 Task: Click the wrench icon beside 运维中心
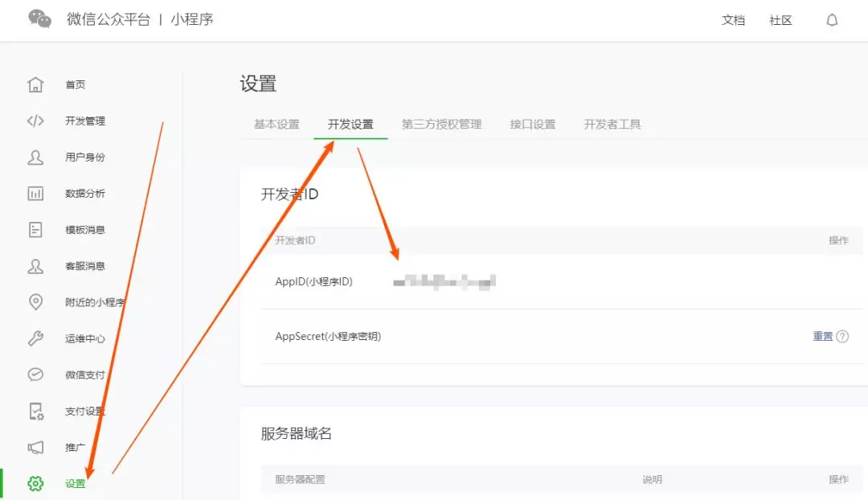[x=35, y=338]
